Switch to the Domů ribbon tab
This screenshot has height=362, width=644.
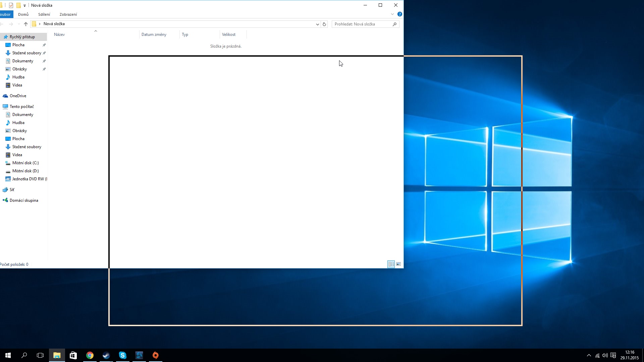(23, 14)
